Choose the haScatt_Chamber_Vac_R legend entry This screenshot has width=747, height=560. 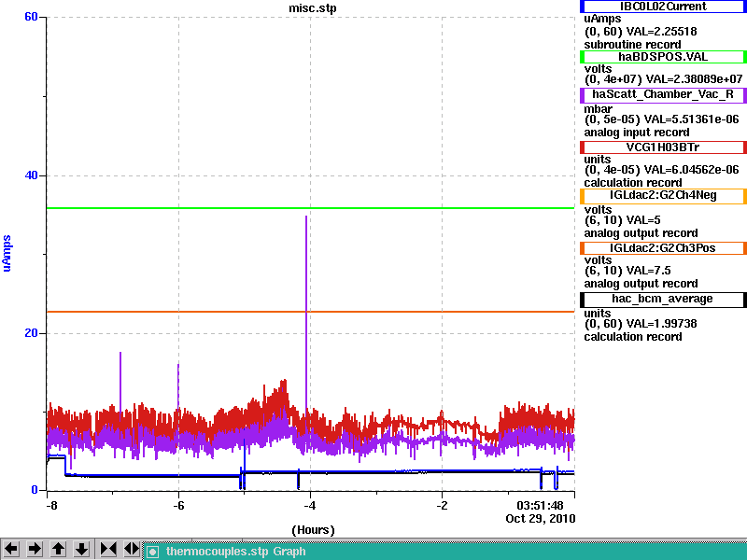[663, 94]
